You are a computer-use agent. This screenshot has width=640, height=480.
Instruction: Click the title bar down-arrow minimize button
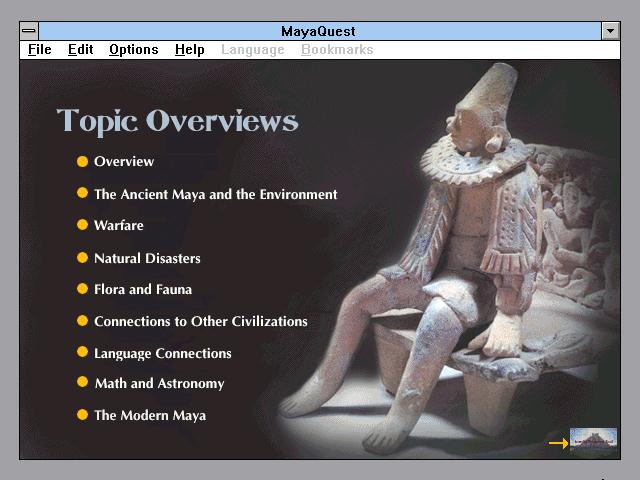[610, 31]
